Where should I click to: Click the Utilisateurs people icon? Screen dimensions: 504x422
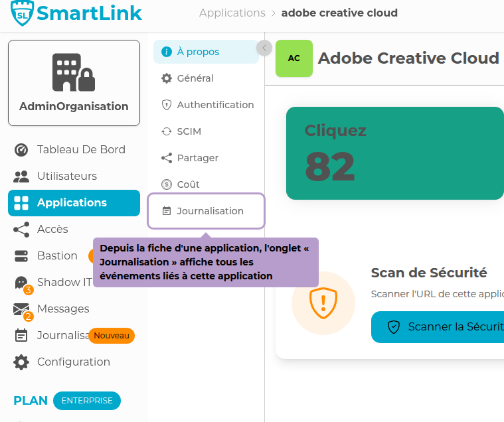(21, 176)
